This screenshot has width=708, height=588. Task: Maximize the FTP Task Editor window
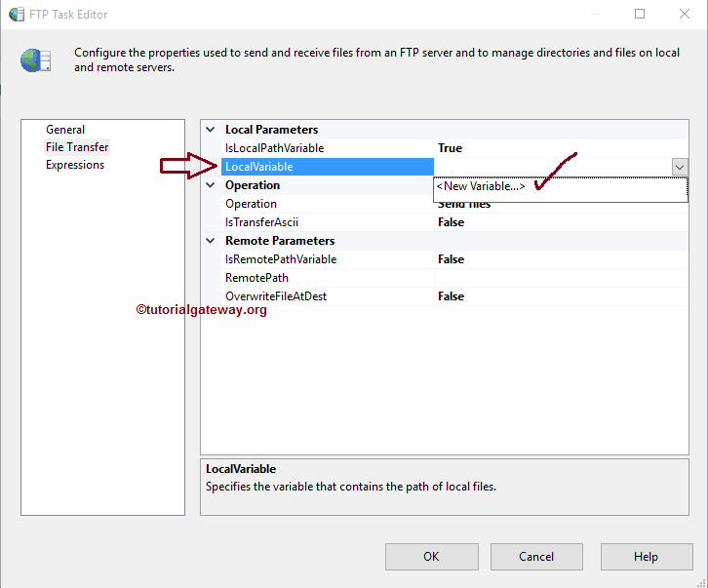point(640,15)
